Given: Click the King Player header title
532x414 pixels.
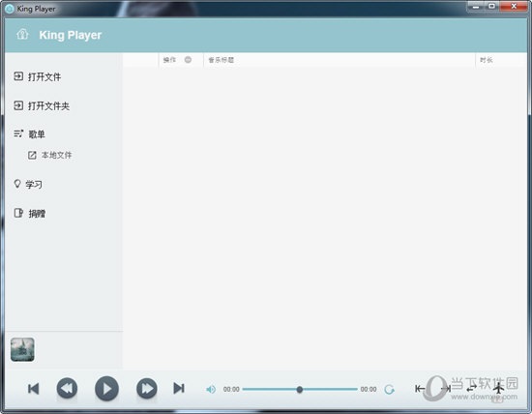Looking at the screenshot, I should pos(71,35).
